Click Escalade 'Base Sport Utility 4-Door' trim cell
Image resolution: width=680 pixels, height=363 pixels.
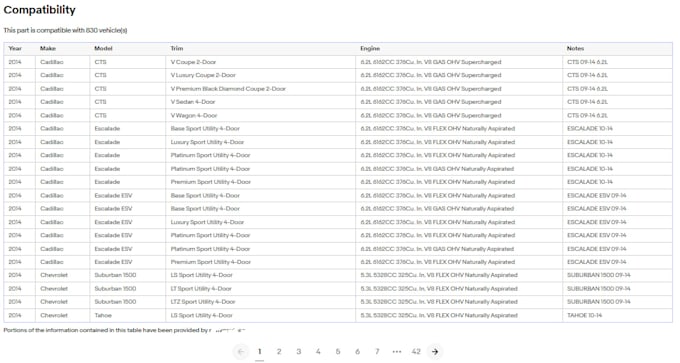click(260, 128)
